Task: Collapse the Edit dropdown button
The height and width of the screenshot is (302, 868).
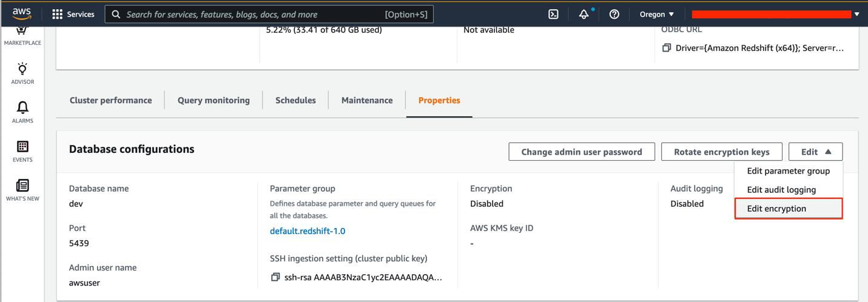Action: pyautogui.click(x=815, y=152)
